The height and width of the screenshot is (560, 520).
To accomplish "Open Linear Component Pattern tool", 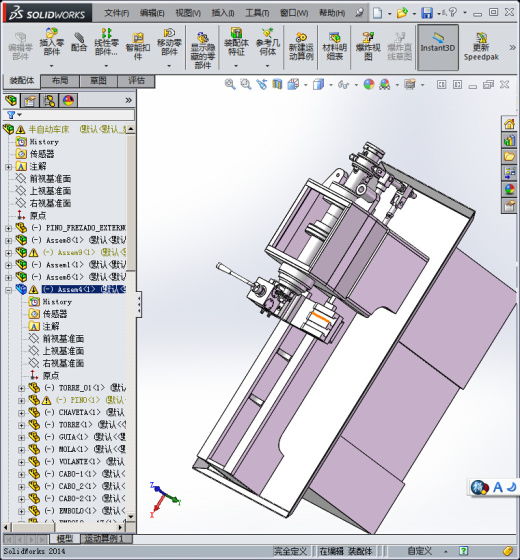I will pyautogui.click(x=106, y=42).
